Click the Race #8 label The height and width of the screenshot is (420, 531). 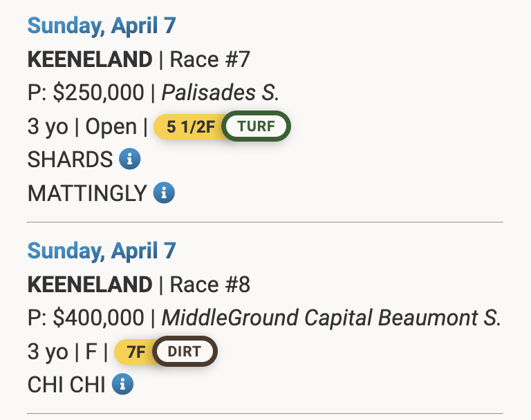209,284
